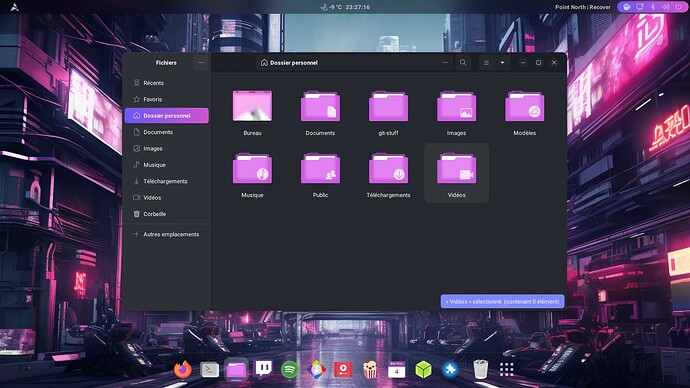Viewport: 690px width, 388px height.
Task: Select the Vidéos folder icon
Action: point(456,168)
